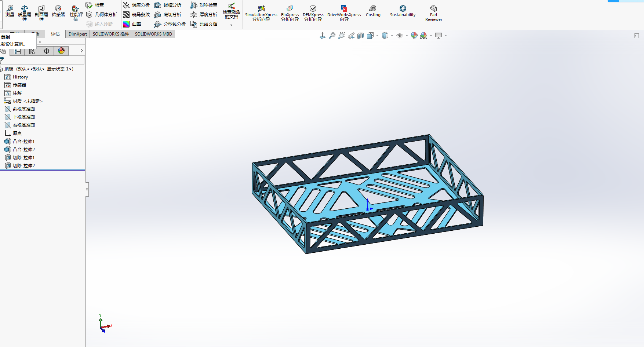
Task: Open 质量属性 mass properties
Action: click(x=25, y=13)
